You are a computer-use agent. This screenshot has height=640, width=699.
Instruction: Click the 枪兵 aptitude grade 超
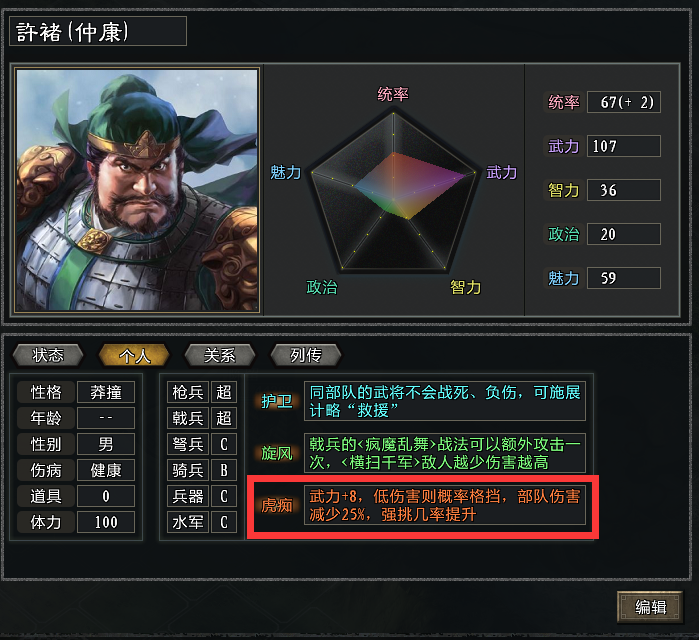pos(224,392)
